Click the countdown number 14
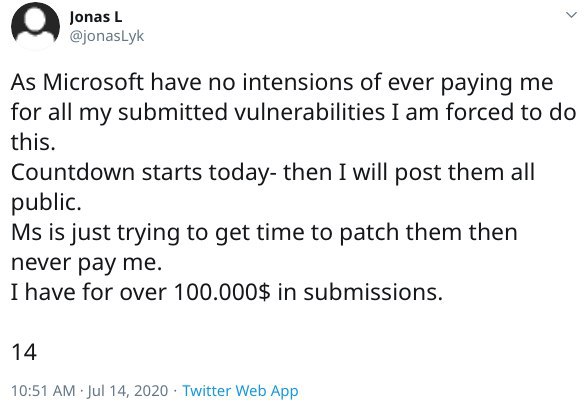This screenshot has width=588, height=407. pos(24,352)
